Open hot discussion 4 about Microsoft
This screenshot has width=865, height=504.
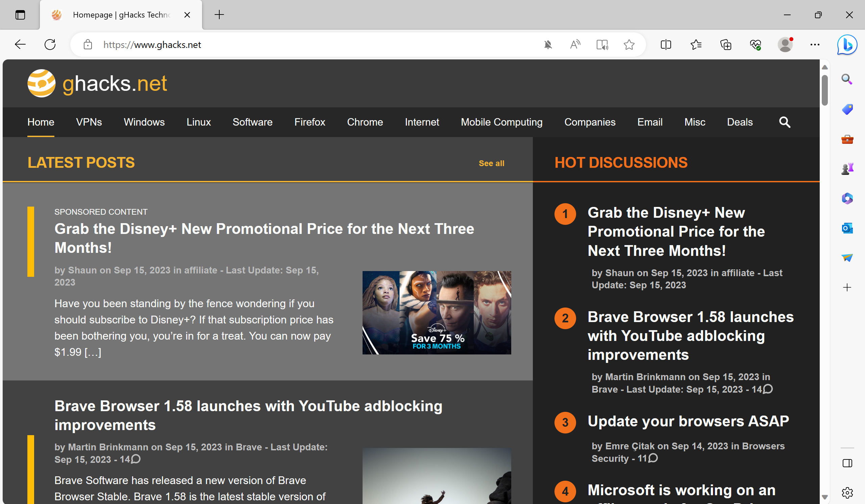(682, 492)
